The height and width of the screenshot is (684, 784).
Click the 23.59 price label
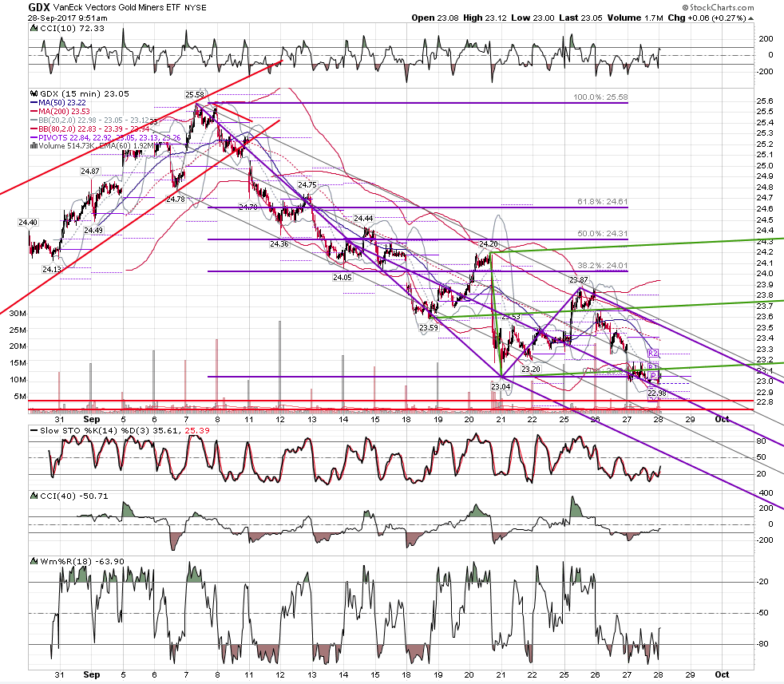pyautogui.click(x=429, y=328)
